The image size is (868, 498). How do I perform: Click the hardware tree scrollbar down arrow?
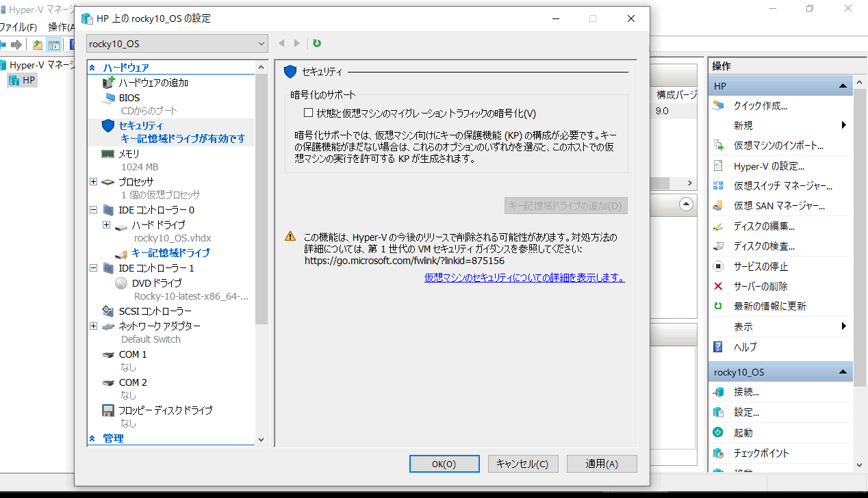pos(261,440)
